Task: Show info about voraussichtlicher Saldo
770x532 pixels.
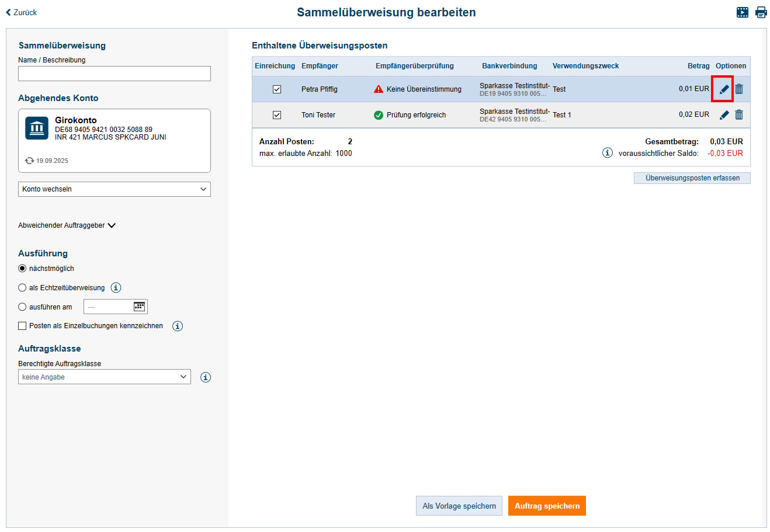Action: pyautogui.click(x=608, y=152)
